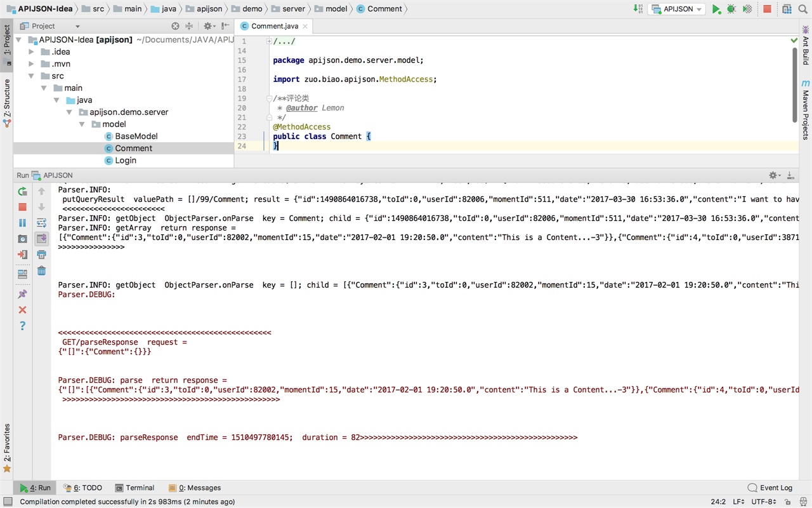This screenshot has height=508, width=812.
Task: Print console output icon
Action: 42,255
